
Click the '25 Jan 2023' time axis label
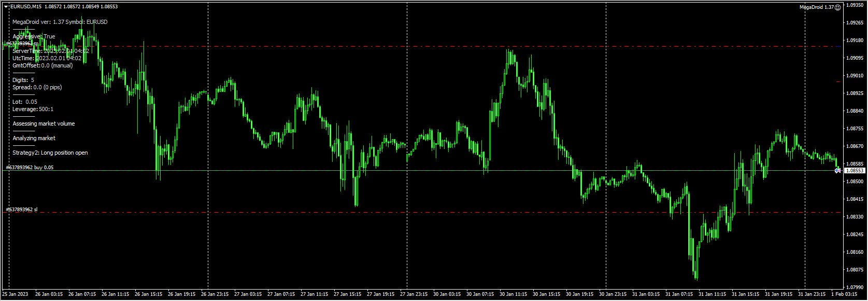(16, 294)
